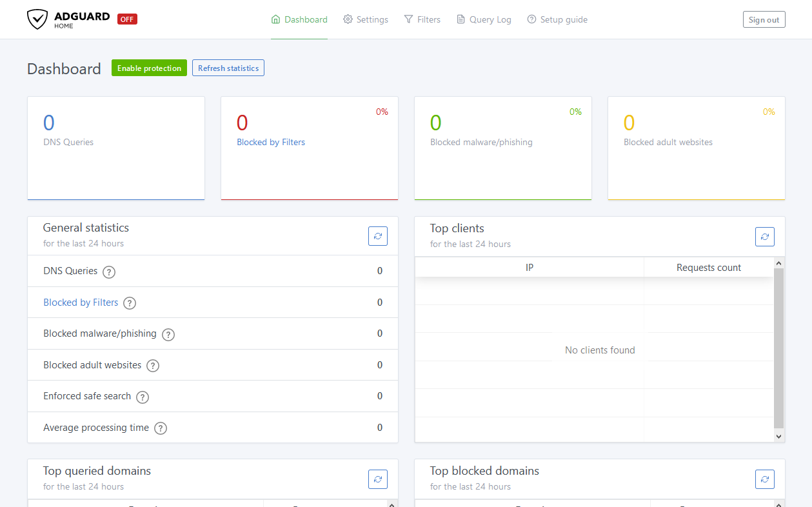
Task: Click the Top clients vertical scrollbar thumb
Action: (x=778, y=348)
